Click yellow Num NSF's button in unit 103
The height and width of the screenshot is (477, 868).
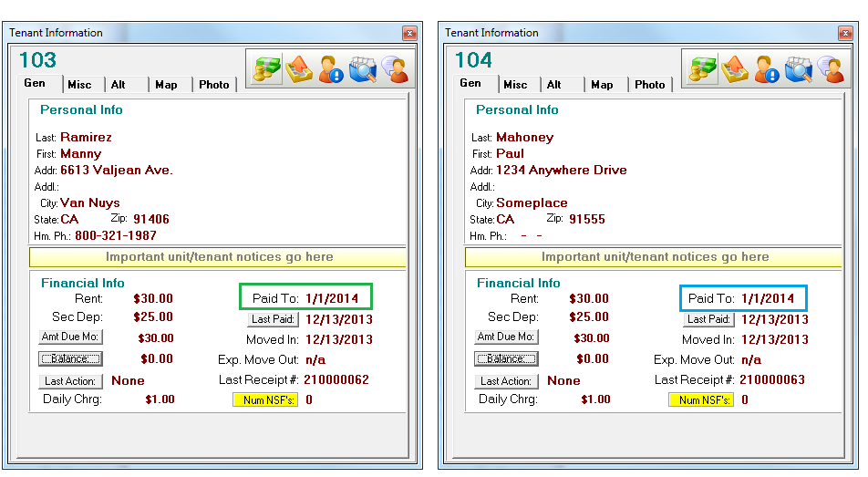(x=265, y=400)
